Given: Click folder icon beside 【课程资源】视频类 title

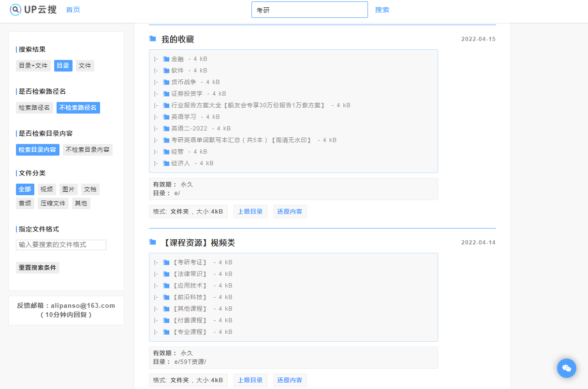Looking at the screenshot, I should click(153, 242).
